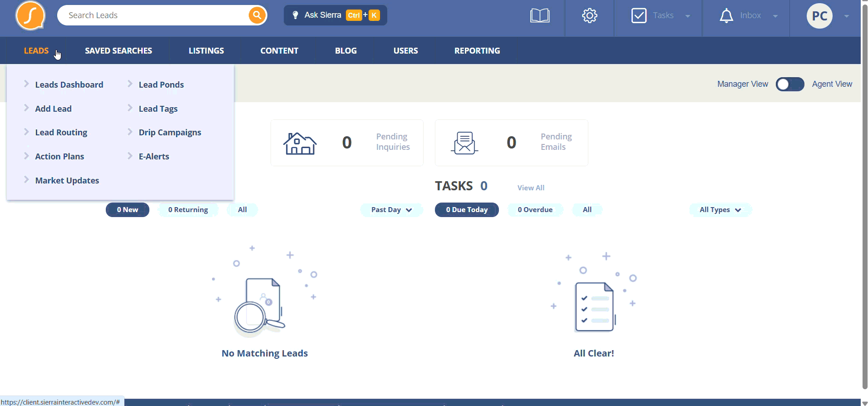Click the Ask Sierra lightbulb icon

click(x=296, y=15)
